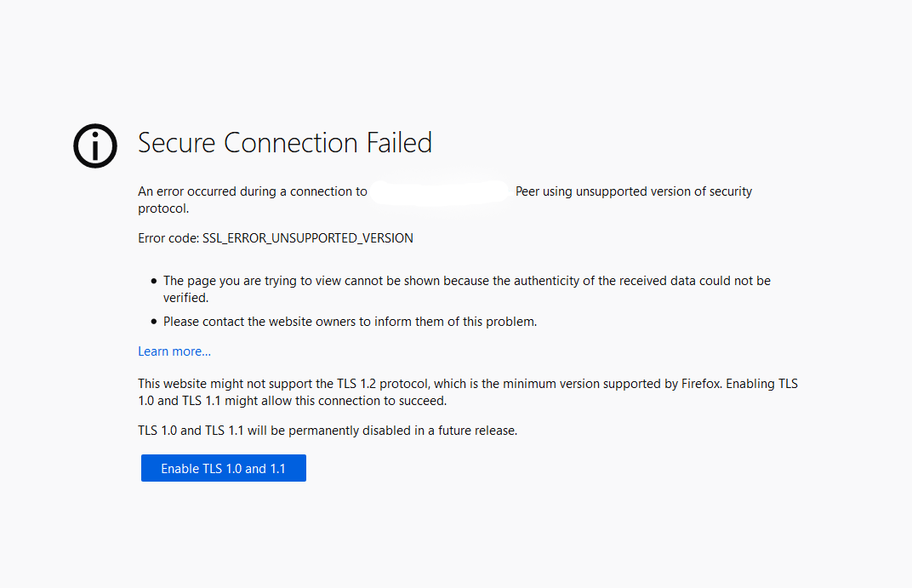Click the 'Secure Connection Failed' heading

[x=285, y=143]
